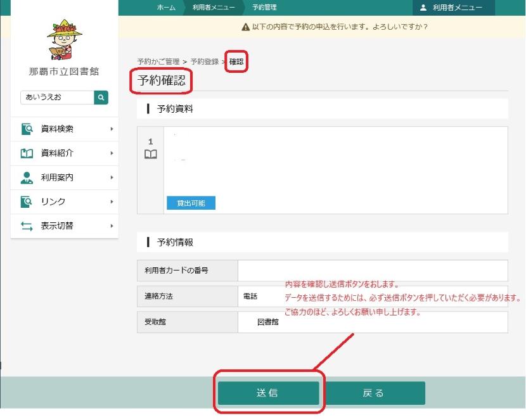Select 利用者メニュー breadcrumb in top bar
The image size is (526, 420).
tap(214, 8)
